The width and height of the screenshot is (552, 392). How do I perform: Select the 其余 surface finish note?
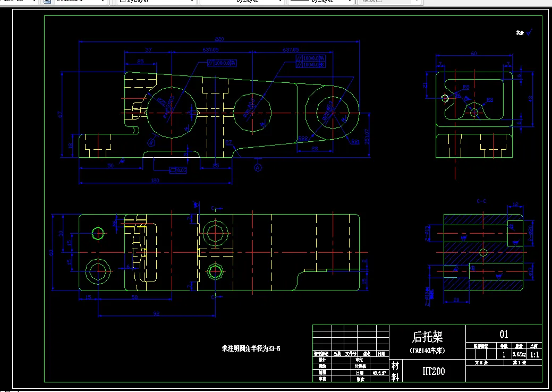tap(520, 33)
